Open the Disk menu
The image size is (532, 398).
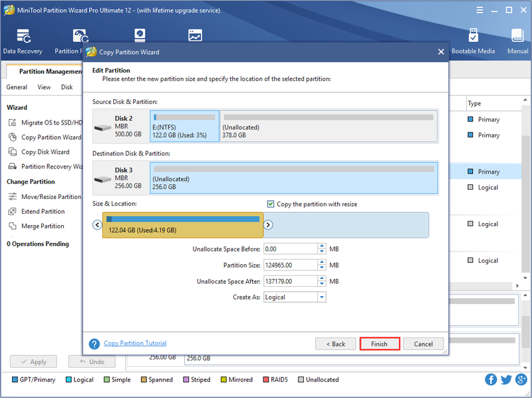(x=67, y=87)
